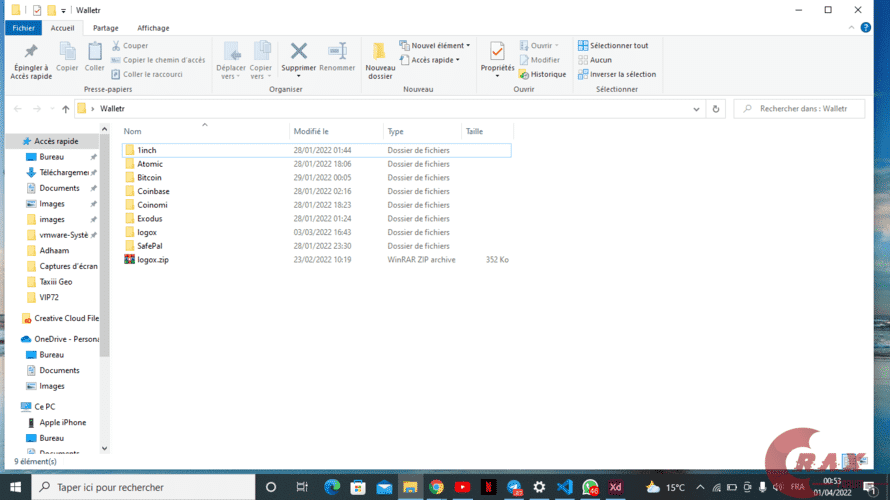This screenshot has width=890, height=500.
Task: Click the Supprimer red X icon
Action: click(x=298, y=52)
